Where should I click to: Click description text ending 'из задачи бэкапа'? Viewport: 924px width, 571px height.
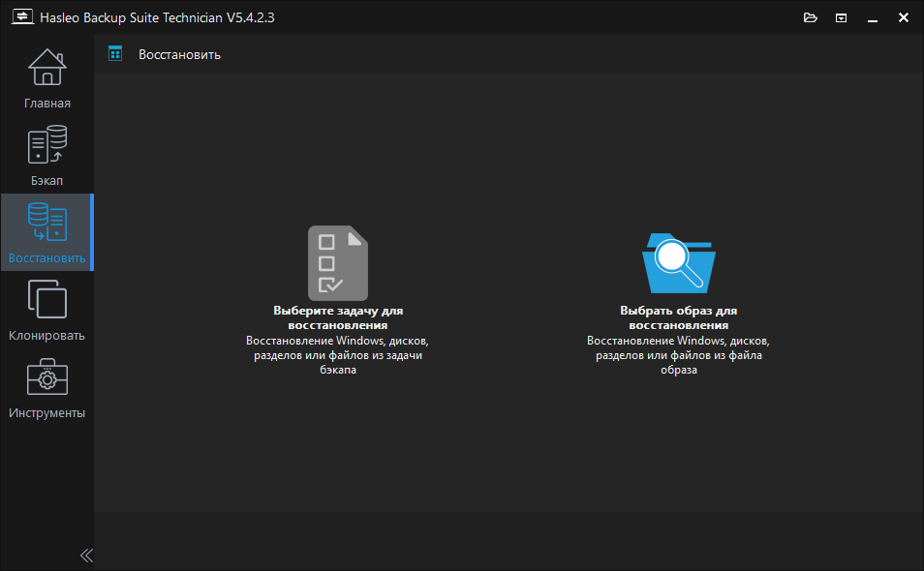[x=338, y=355]
